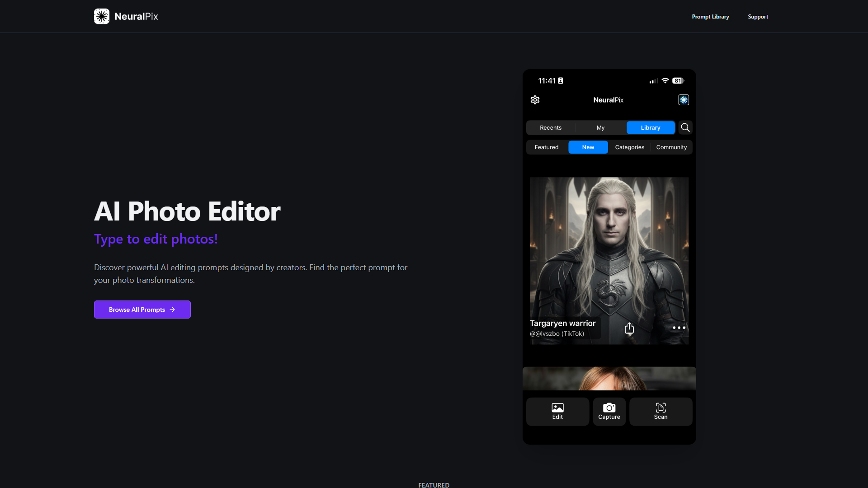Tap the Edit image icon button
Image resolution: width=868 pixels, height=488 pixels.
557,412
